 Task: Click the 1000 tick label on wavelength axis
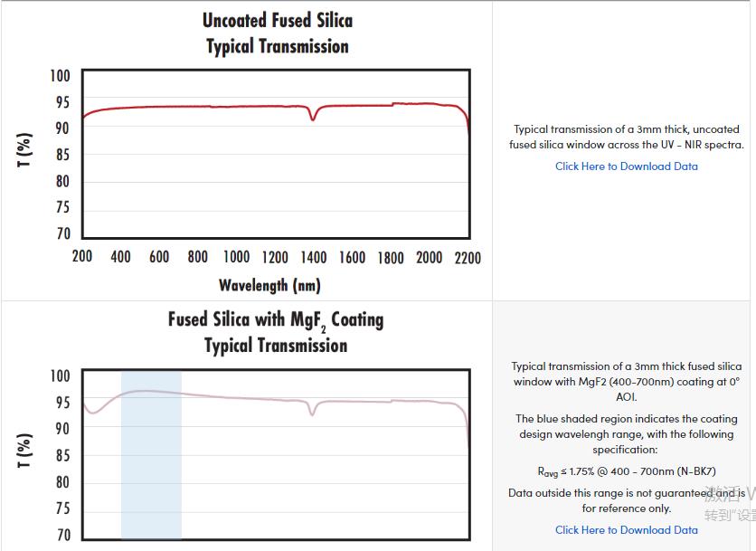pos(236,258)
